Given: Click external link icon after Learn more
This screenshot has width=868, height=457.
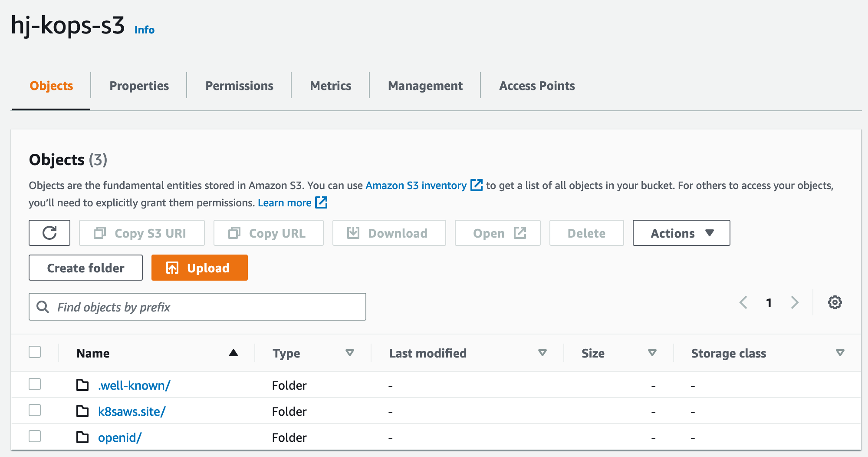Looking at the screenshot, I should click(321, 202).
